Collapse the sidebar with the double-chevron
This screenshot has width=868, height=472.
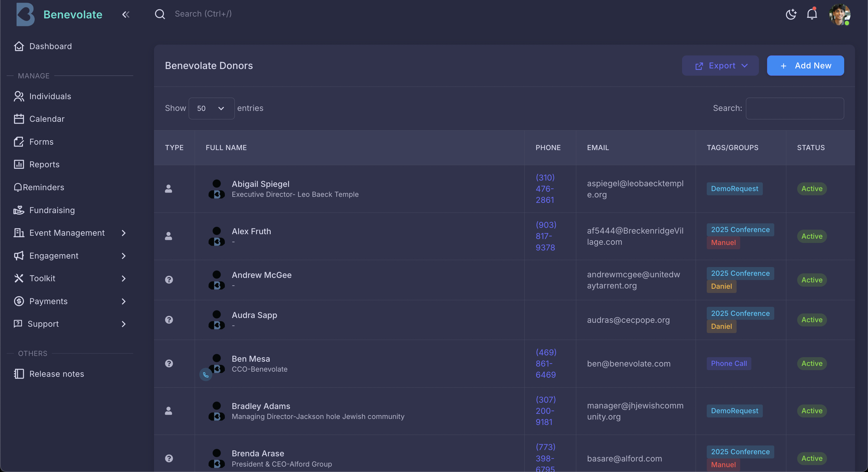point(126,14)
